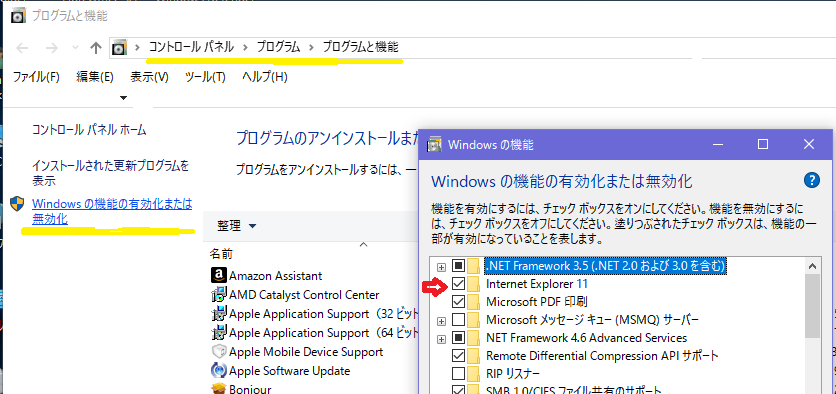The height and width of the screenshot is (394, 836).
Task: Click the Amazon Assistant program icon
Action: [219, 276]
